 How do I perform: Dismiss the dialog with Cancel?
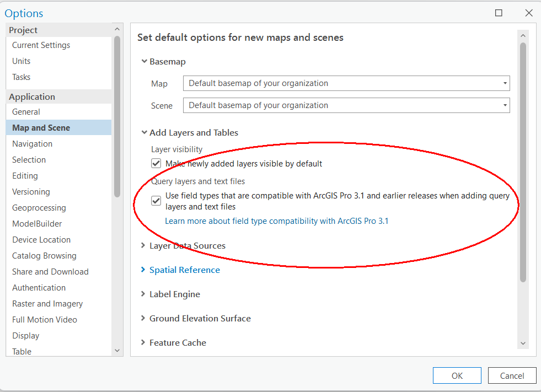tap(512, 375)
